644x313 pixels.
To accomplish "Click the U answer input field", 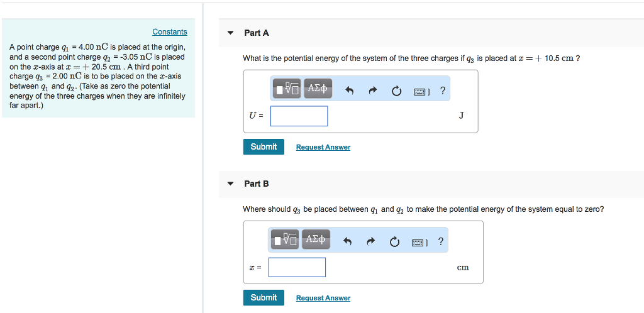I will [299, 116].
